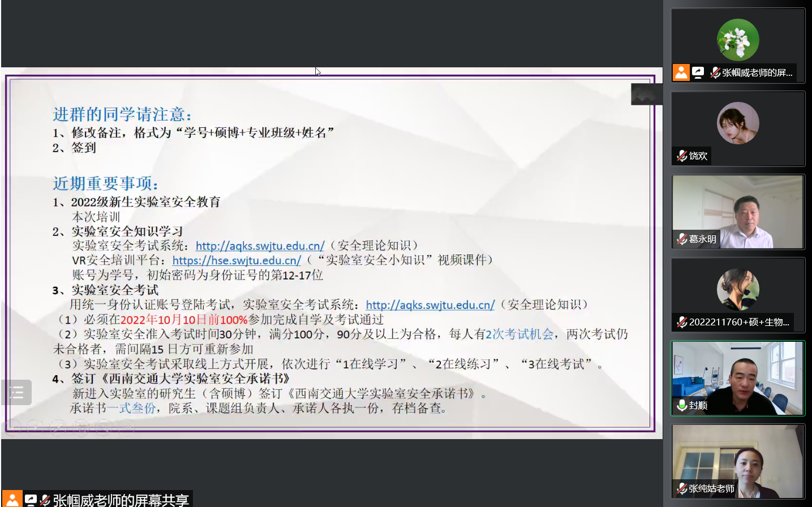Viewport: 812px width, 507px height.
Task: Click the eraser icon in the annotation toolbar
Action: [x=81, y=428]
